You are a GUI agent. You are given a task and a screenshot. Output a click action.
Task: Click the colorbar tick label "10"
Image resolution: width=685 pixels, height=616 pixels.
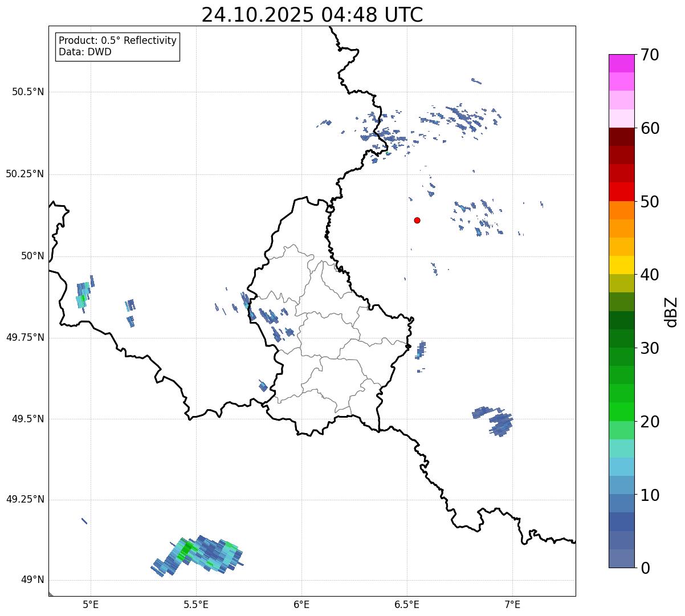point(650,495)
